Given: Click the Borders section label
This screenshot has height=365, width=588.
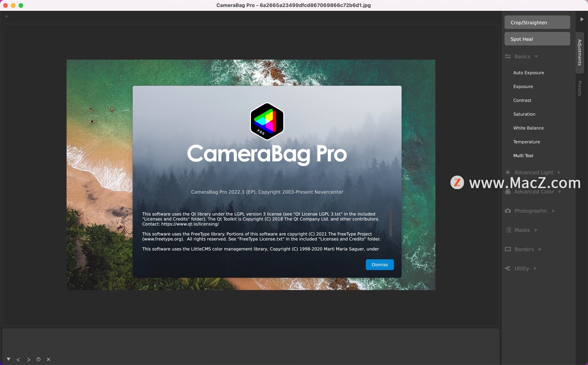Looking at the screenshot, I should click(524, 249).
